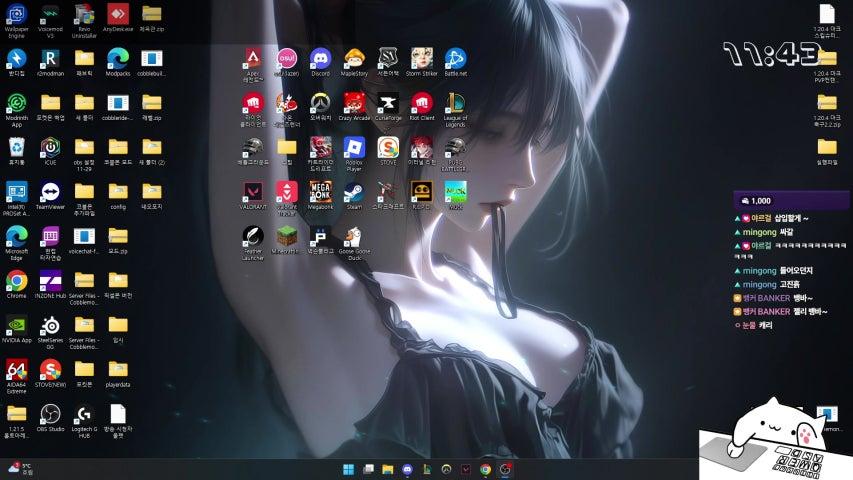Select the League of Legends icon
The height and width of the screenshot is (480, 853).
click(455, 103)
